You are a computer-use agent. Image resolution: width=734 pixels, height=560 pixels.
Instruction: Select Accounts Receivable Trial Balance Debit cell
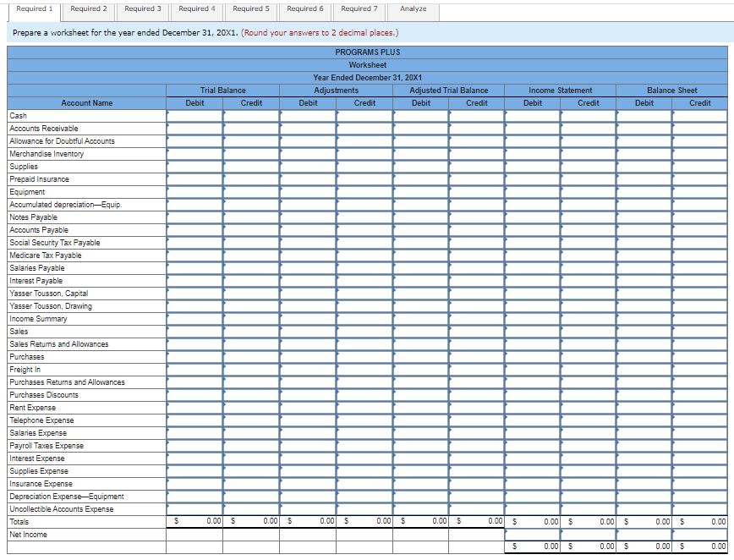(194, 129)
